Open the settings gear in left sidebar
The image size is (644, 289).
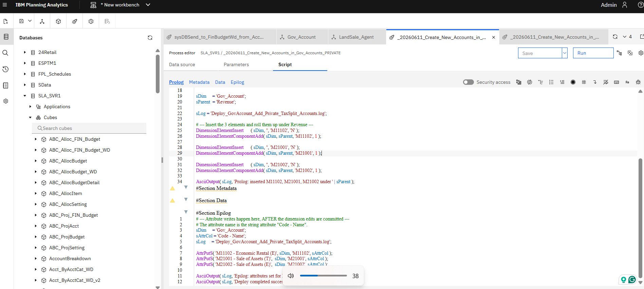6,101
